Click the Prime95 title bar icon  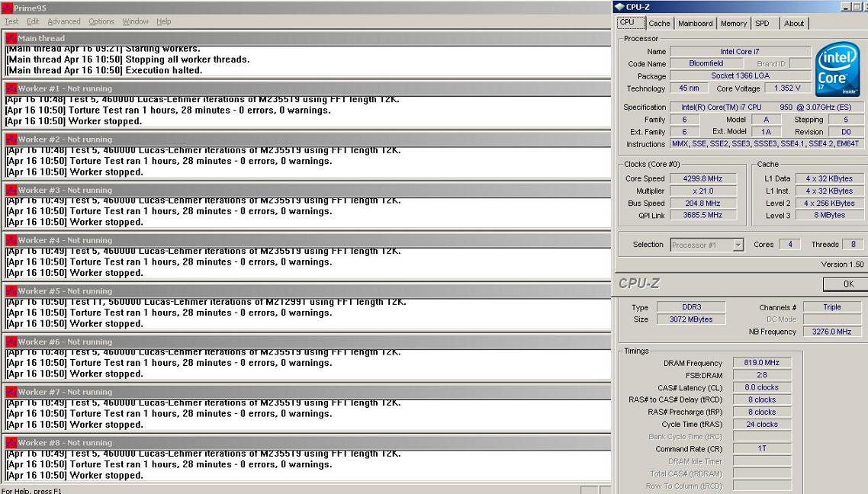[x=7, y=8]
